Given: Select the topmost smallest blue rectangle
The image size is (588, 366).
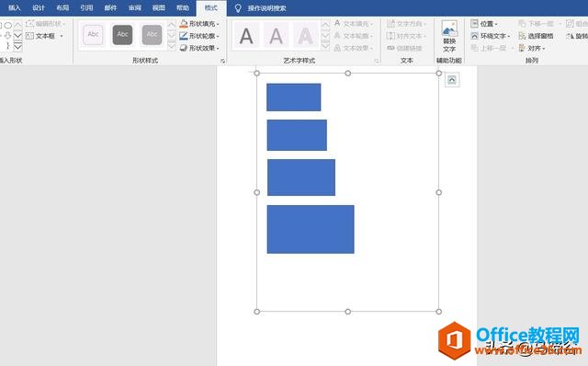Looking at the screenshot, I should [x=294, y=97].
